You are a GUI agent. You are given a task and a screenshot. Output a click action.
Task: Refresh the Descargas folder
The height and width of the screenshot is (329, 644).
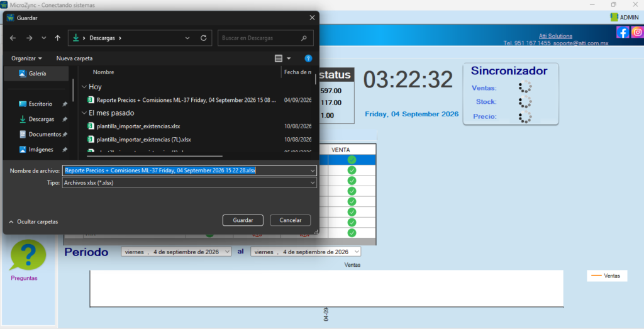203,38
